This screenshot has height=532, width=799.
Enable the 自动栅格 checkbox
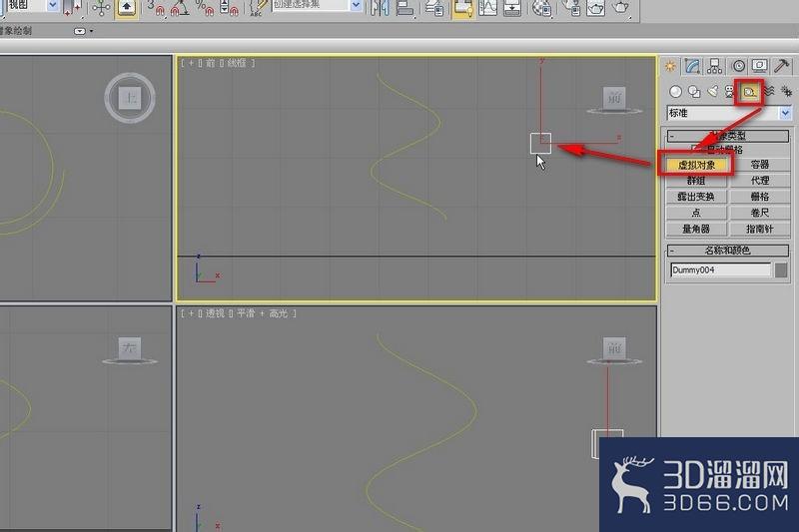pos(696,149)
